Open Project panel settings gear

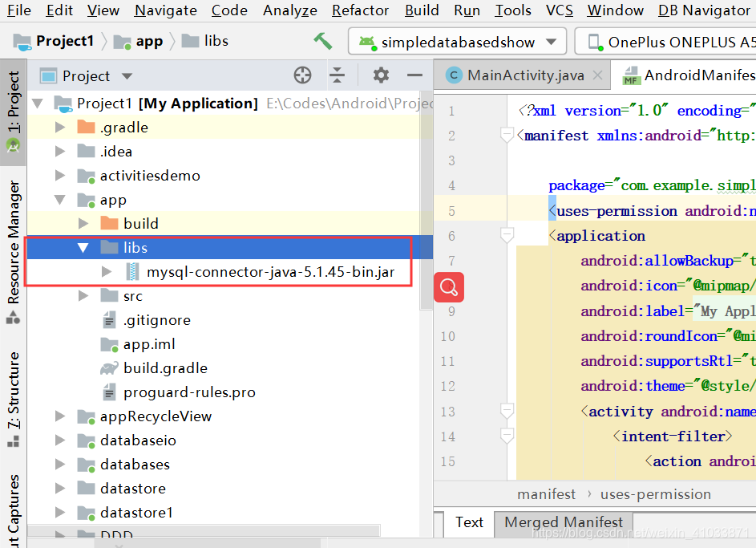(381, 75)
